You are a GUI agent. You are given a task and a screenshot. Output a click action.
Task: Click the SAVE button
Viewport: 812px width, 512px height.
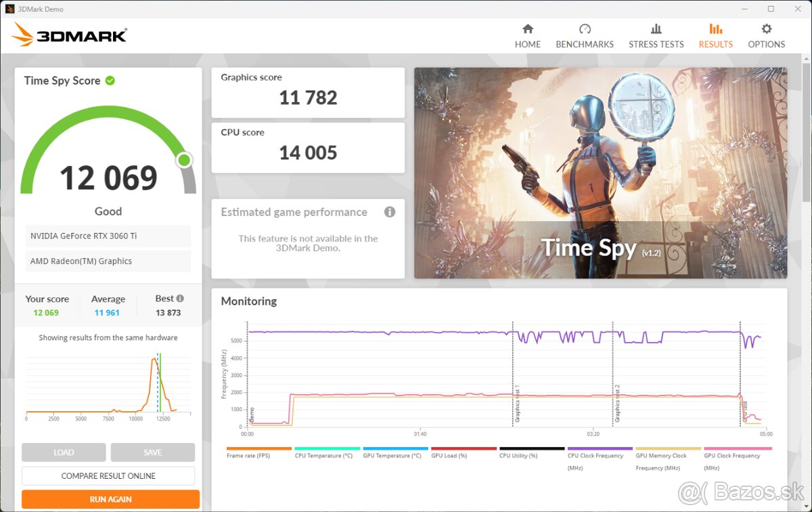click(x=152, y=452)
